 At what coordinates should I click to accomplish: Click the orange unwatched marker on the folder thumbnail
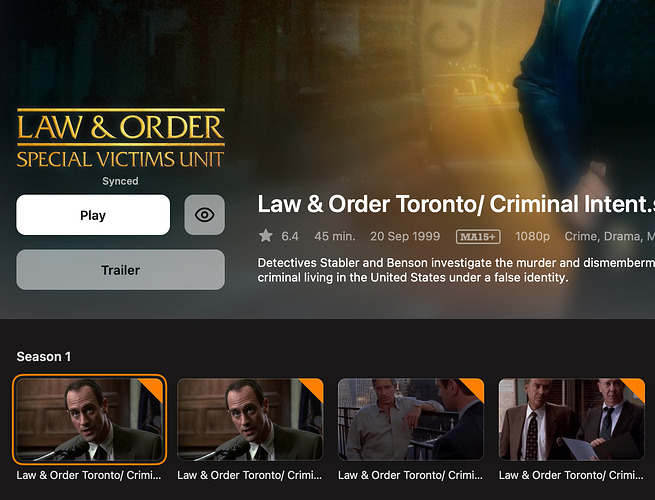(636, 387)
